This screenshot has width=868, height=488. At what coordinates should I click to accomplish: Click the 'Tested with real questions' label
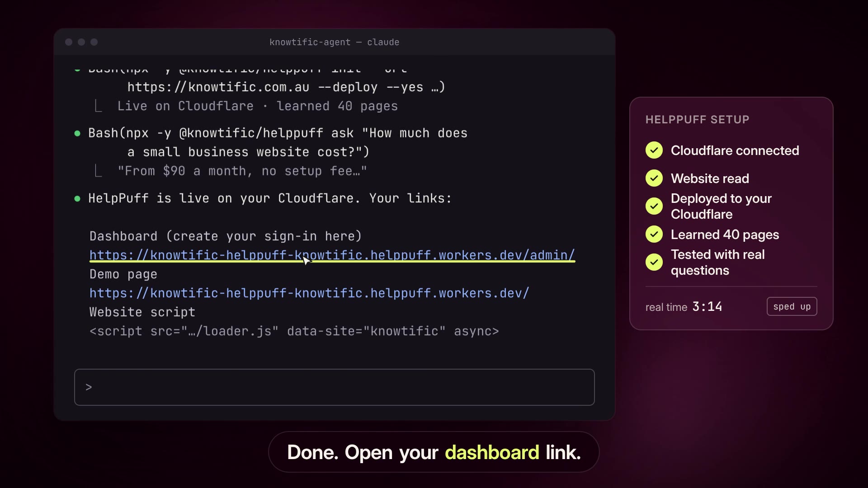(x=717, y=262)
